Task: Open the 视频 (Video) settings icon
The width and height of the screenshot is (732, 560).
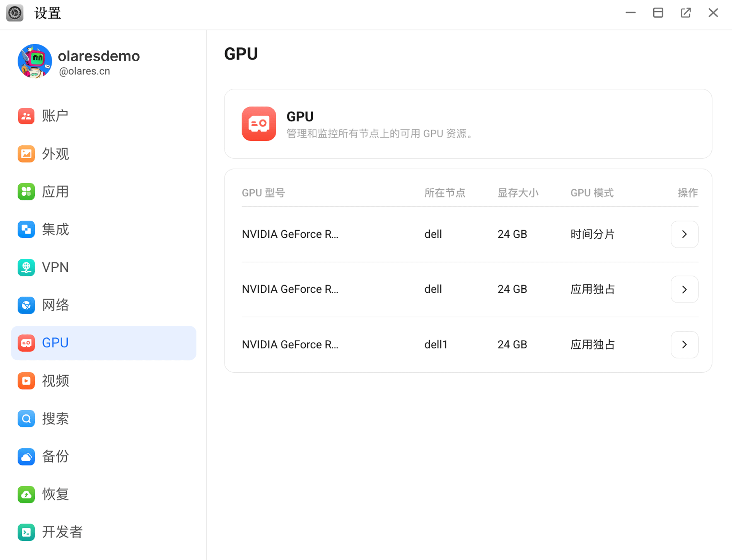Action: coord(26,381)
